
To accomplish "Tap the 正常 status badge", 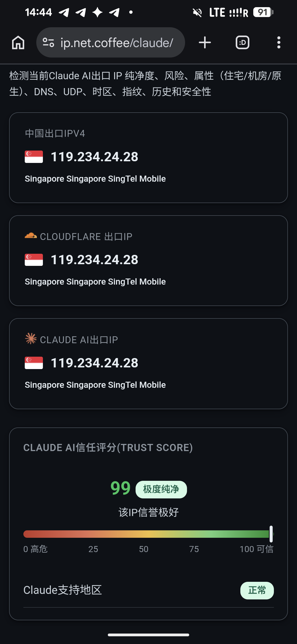I will [257, 590].
